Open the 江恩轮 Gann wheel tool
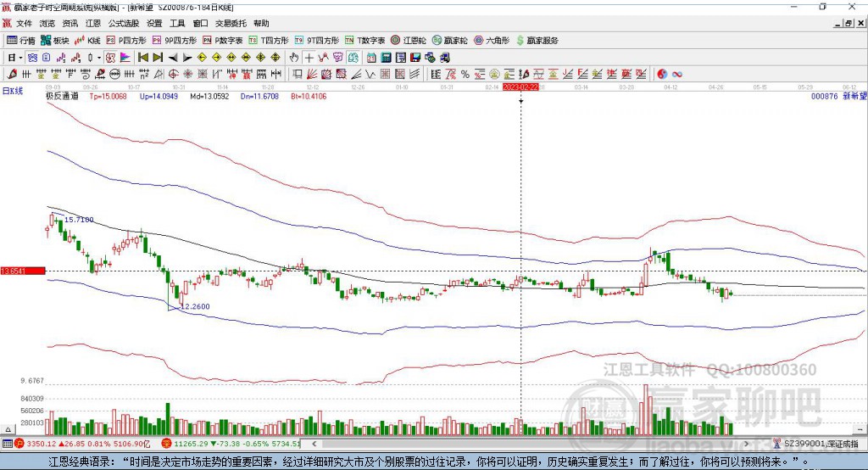Viewport: 868px width, 470px height. (409, 40)
